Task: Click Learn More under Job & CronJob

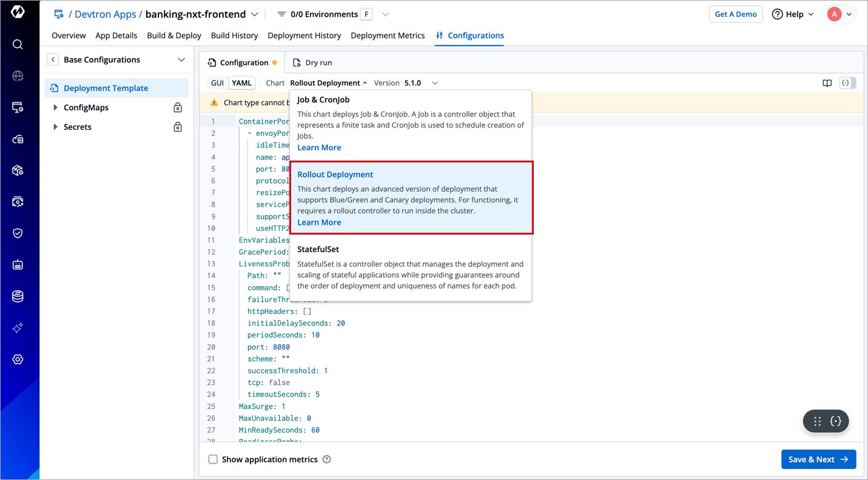Action: pyautogui.click(x=319, y=147)
